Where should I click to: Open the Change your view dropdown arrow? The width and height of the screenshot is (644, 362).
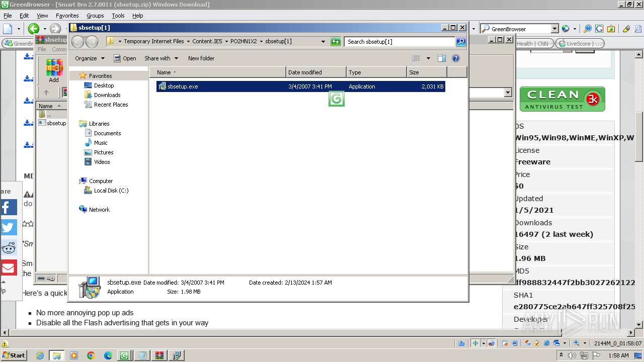[428, 58]
